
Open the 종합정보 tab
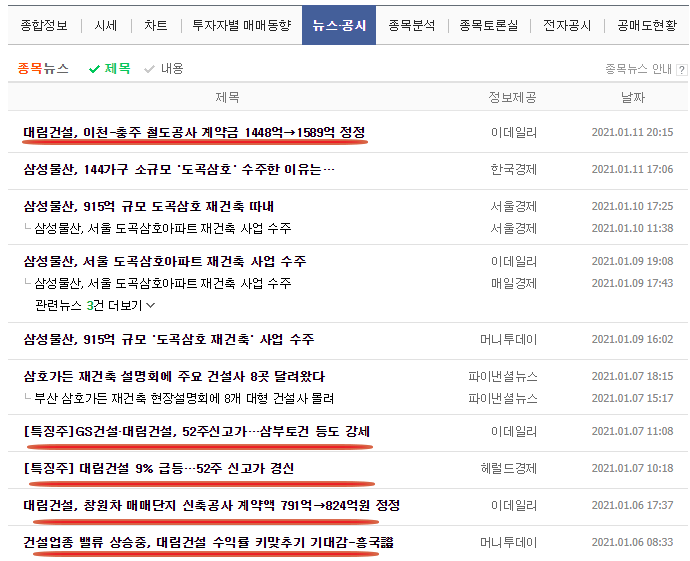(x=44, y=26)
